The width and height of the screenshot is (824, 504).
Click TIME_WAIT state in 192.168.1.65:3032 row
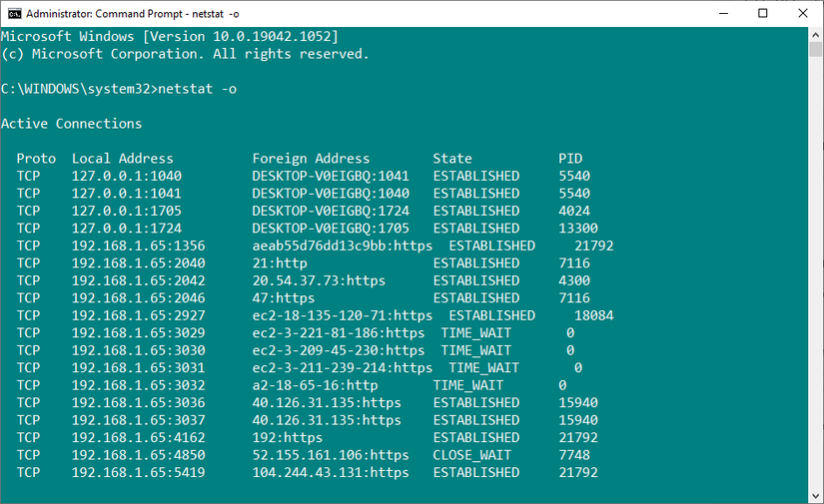pyautogui.click(x=468, y=385)
